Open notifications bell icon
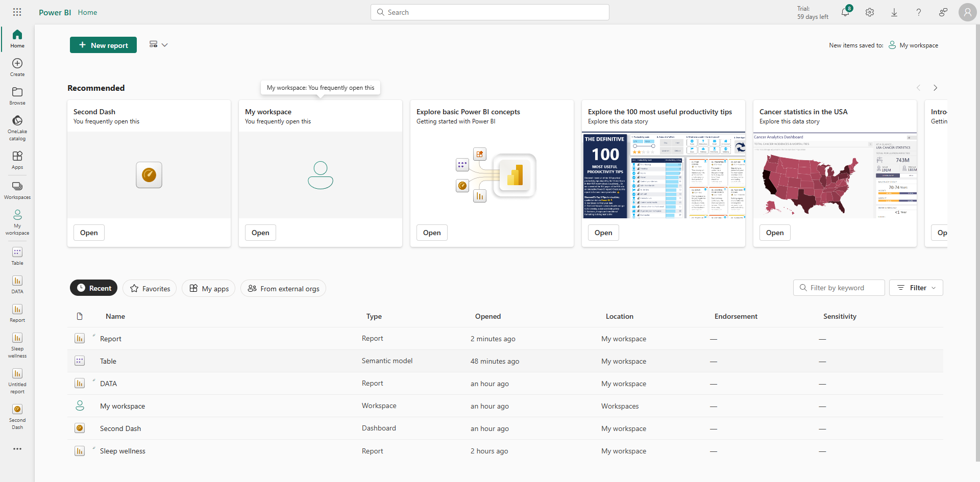Viewport: 980px width, 482px height. click(845, 12)
